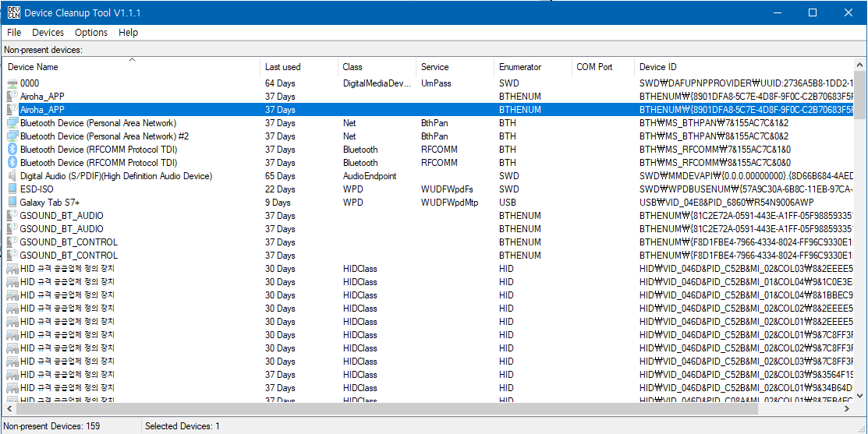Image resolution: width=868 pixels, height=434 pixels.
Task: Open the Help menu
Action: coord(128,33)
